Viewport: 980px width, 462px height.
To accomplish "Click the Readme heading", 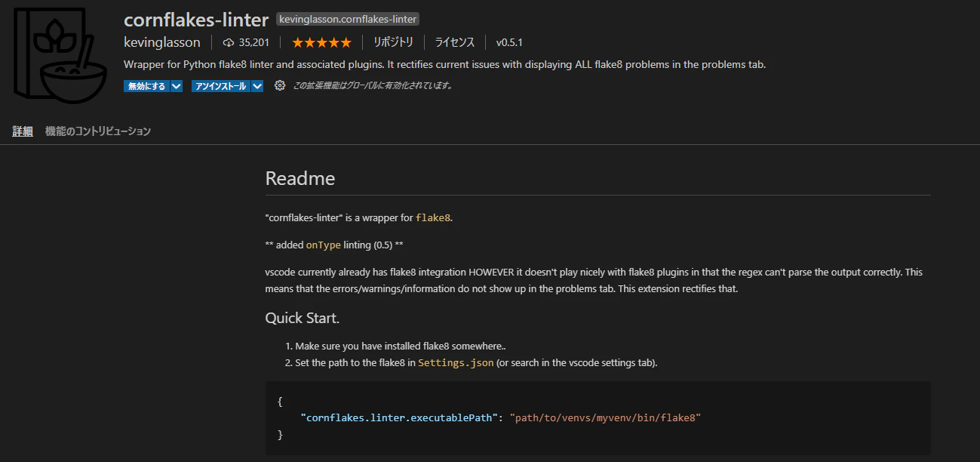I will coord(300,179).
